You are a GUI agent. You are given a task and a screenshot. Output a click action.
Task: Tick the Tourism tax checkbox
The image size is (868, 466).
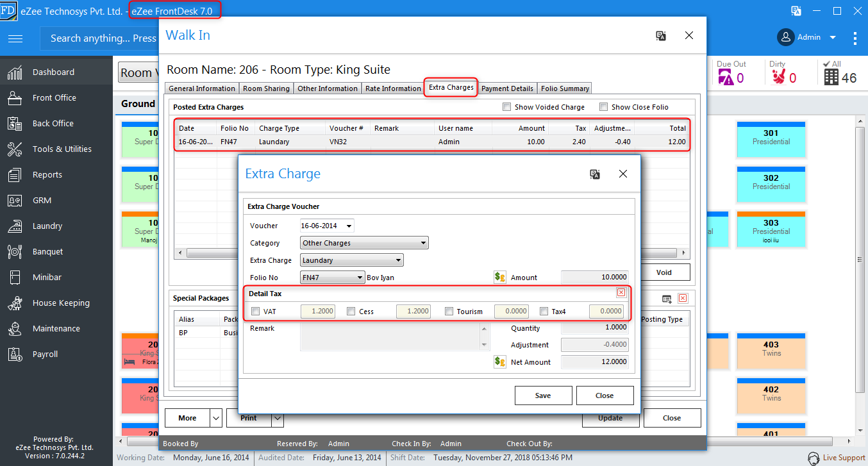[x=449, y=312]
